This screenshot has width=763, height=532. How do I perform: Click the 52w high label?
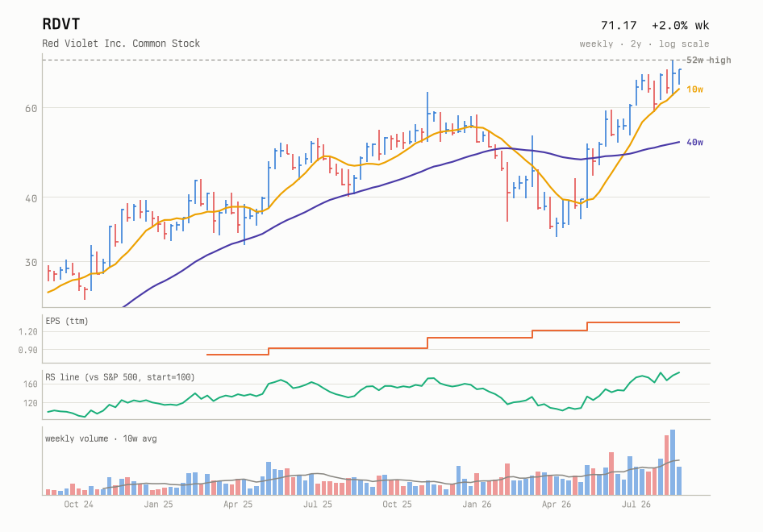click(708, 60)
